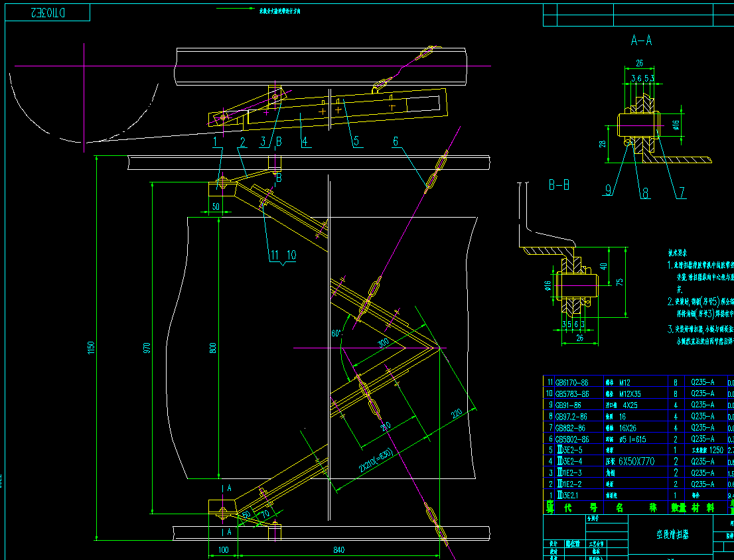Click the 75 dimension in B-B view
Viewport: 734px width, 560px height.
point(620,283)
